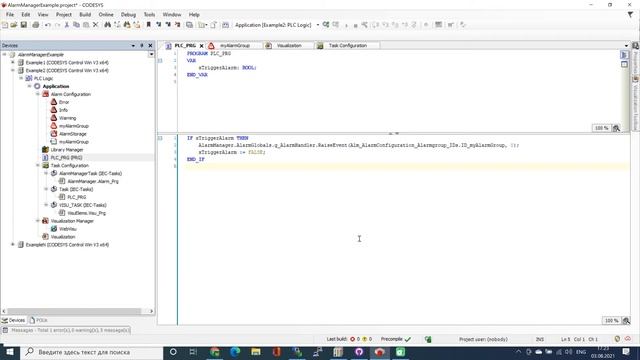Close the PLC_PRG tab
Image resolution: width=640 pixels, height=360 pixels.
[201, 46]
